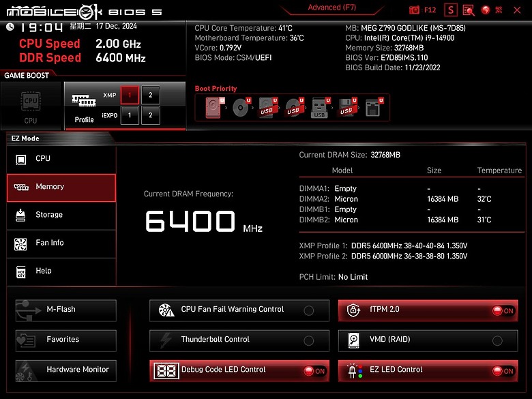The width and height of the screenshot is (532, 399).
Task: Open Favorites menu
Action: (x=66, y=340)
